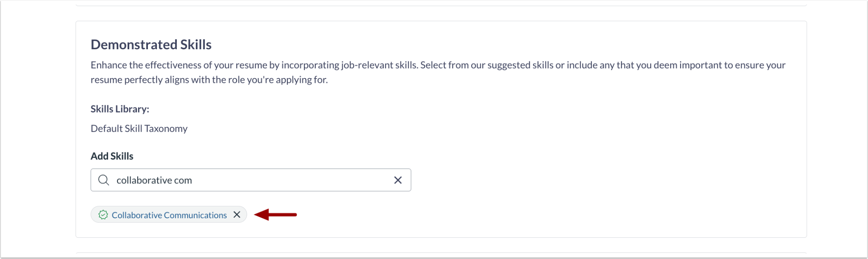Click the clear icon in the search bar
Screen dimensions: 868x259
pyautogui.click(x=398, y=180)
